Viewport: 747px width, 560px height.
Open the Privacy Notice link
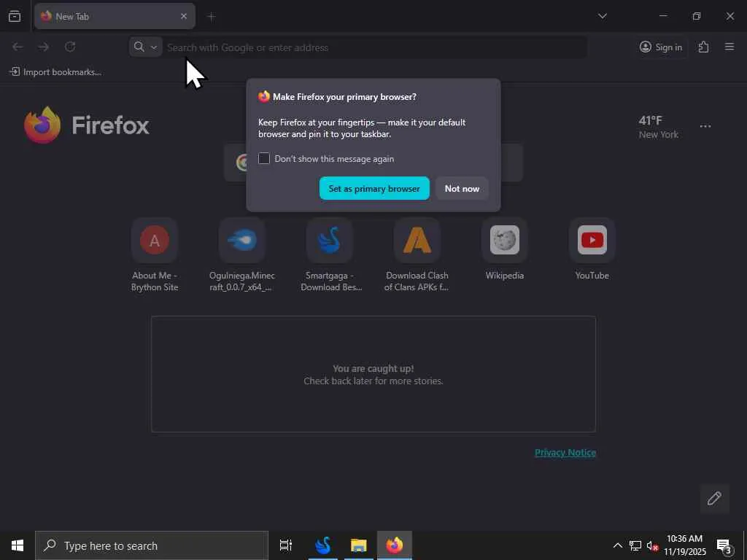tap(565, 452)
